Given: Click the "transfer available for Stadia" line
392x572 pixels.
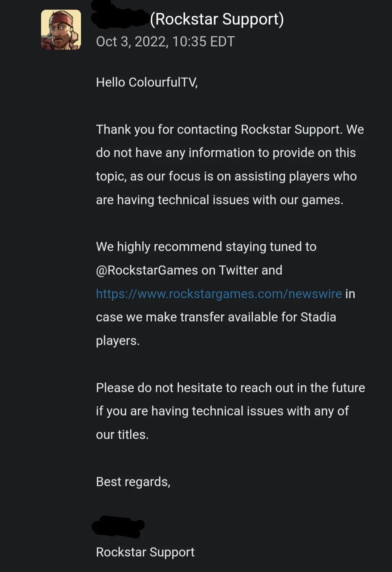Looking at the screenshot, I should tap(216, 317).
